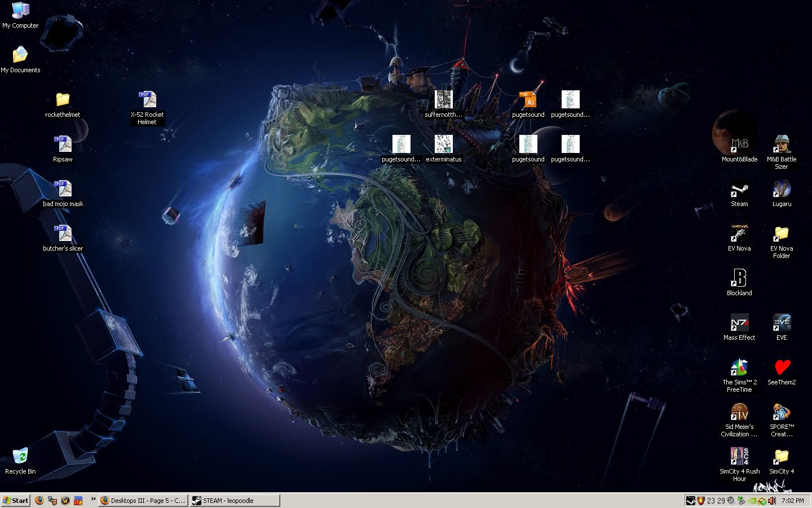Click the gray speaker tray icon

point(731,501)
